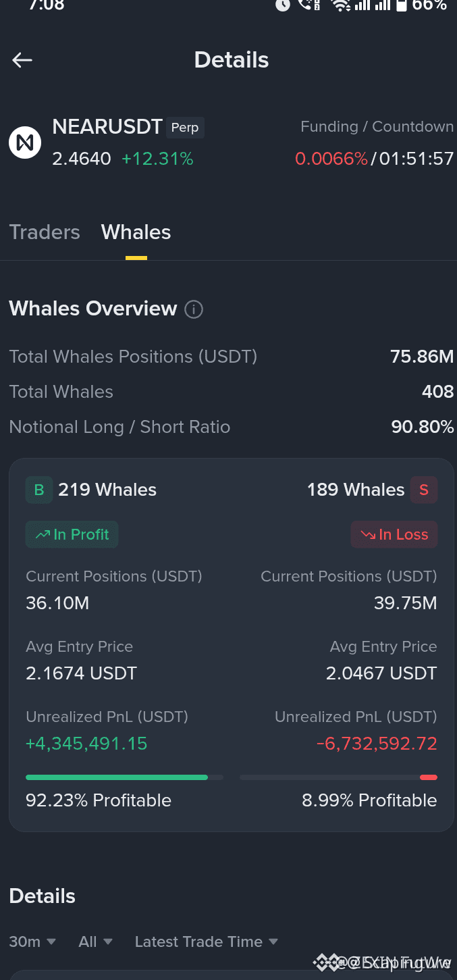Viewport: 457px width, 980px height.
Task: Expand the All filter dropdown
Action: click(95, 942)
